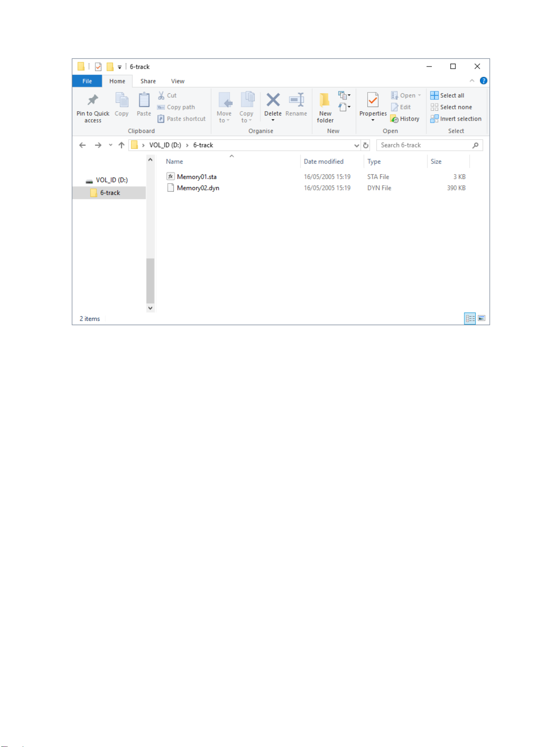Screen dimensions: 560x747
Task: Click Select all
Action: click(447, 95)
